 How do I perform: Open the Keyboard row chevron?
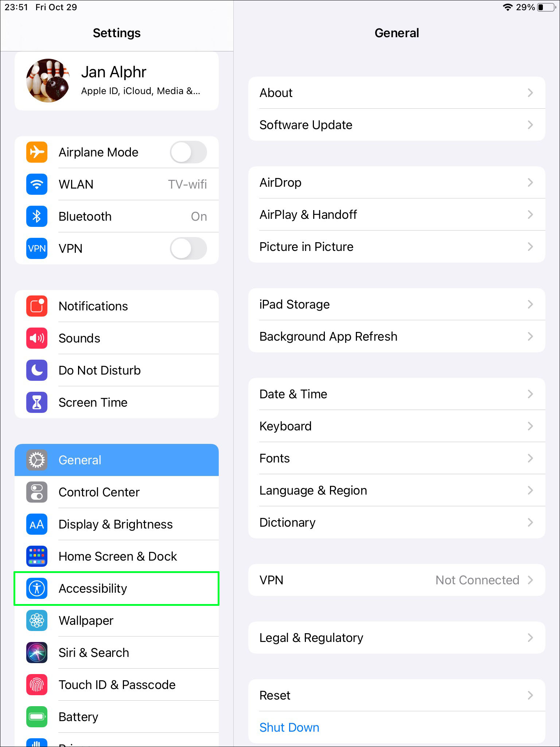530,426
